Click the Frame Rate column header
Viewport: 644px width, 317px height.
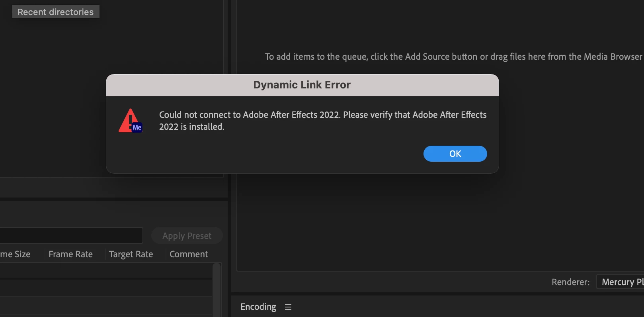tap(70, 254)
